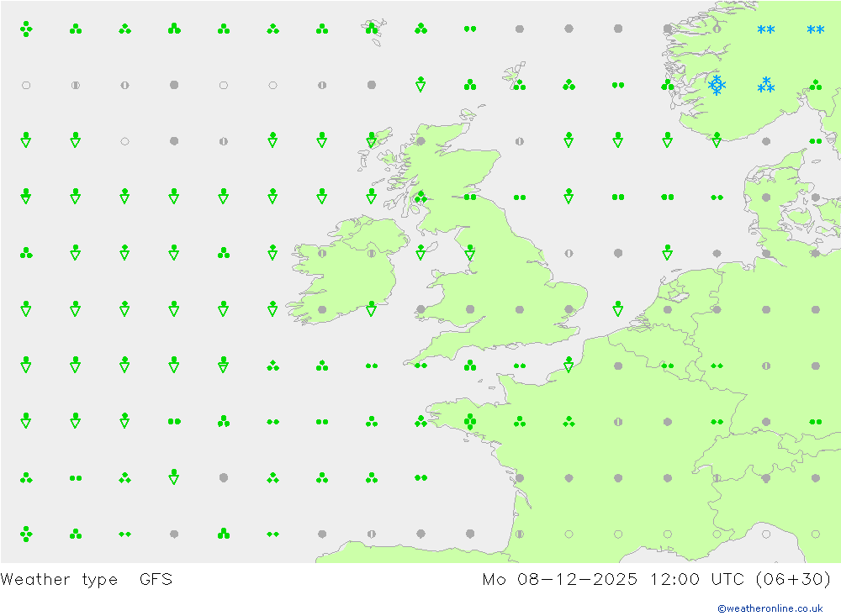The width and height of the screenshot is (841, 616).
Task: Select the 'GFS' model label
Action: click(x=156, y=579)
